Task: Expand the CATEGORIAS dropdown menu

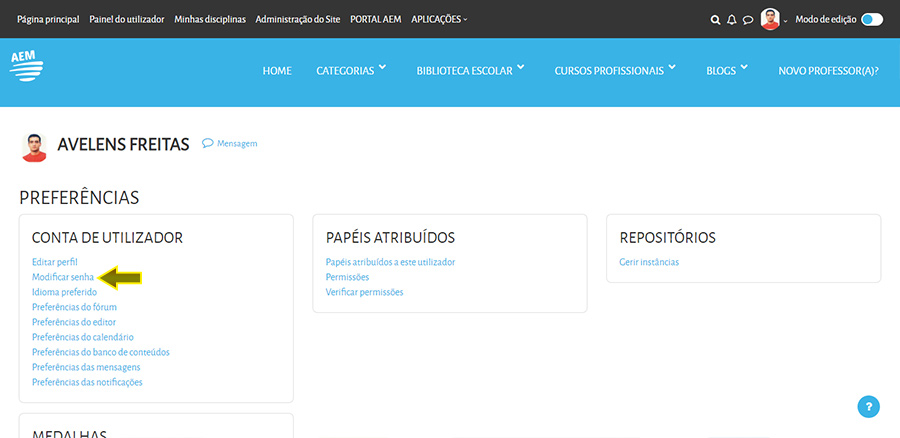Action: click(x=351, y=71)
